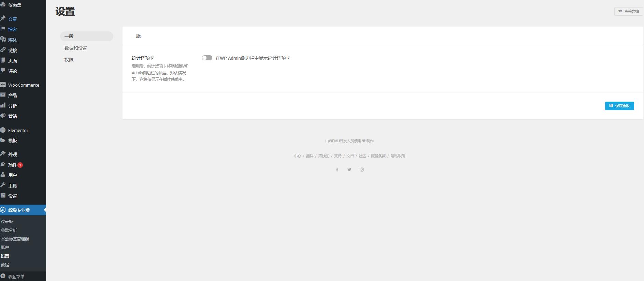Open the 账户 submenu item
This screenshot has width=644, height=281.
click(5, 248)
